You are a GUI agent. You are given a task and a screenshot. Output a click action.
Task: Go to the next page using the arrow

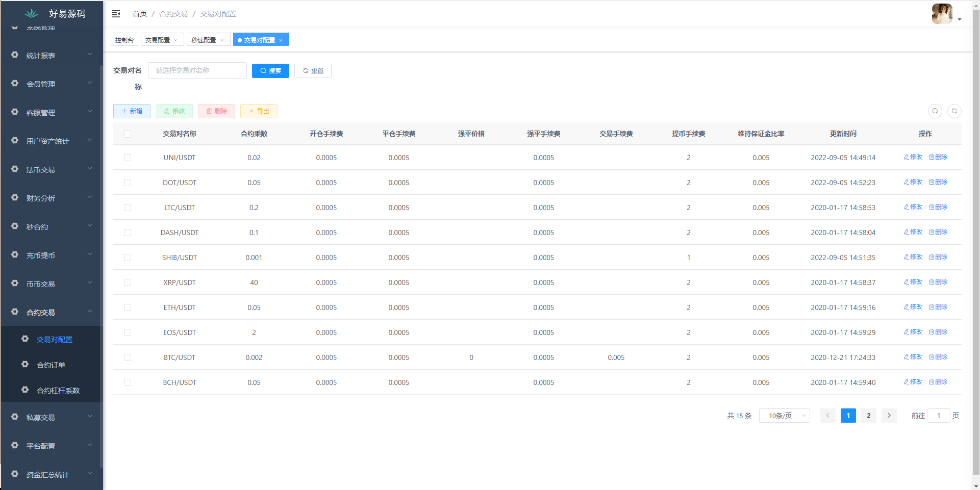[x=889, y=416]
